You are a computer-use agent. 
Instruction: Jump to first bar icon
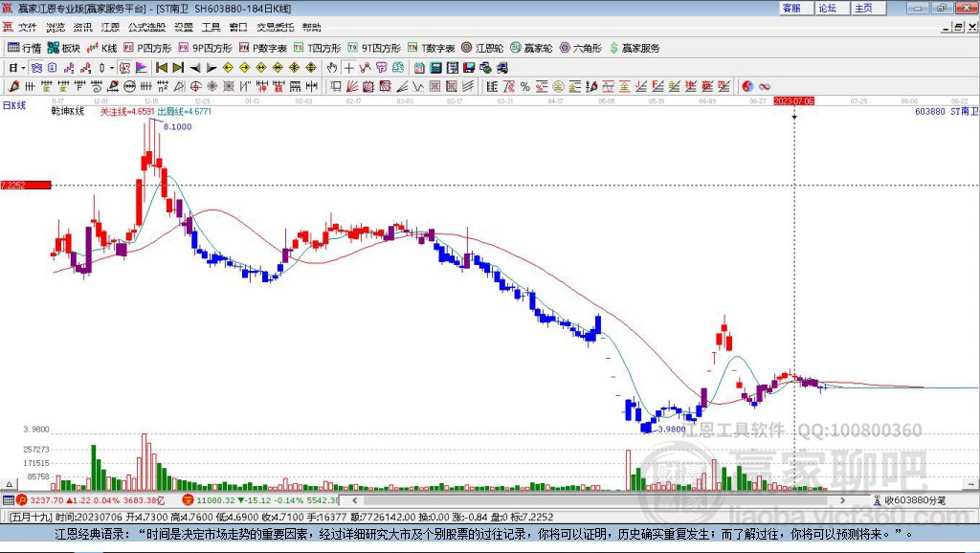click(161, 68)
